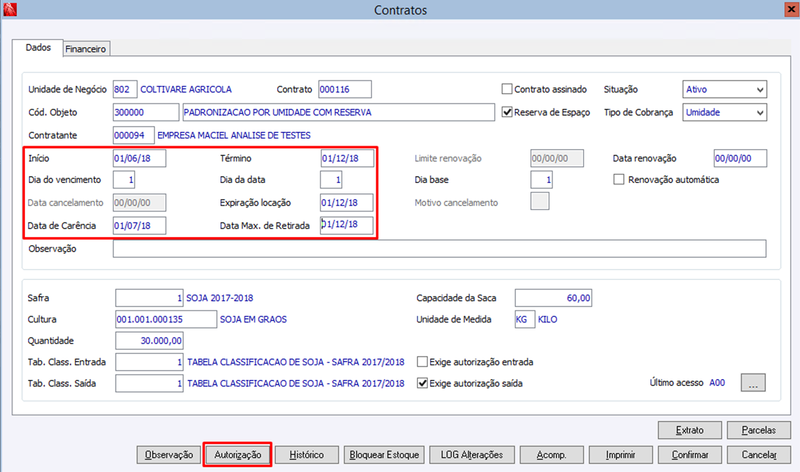Click the red application icon in title bar
The image size is (800, 472).
pos(10,9)
